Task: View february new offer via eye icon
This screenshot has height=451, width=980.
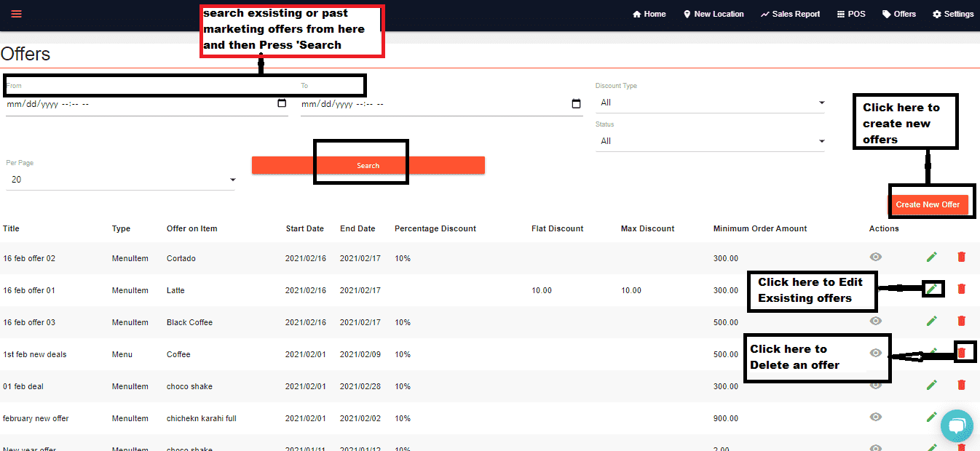Action: click(x=876, y=417)
